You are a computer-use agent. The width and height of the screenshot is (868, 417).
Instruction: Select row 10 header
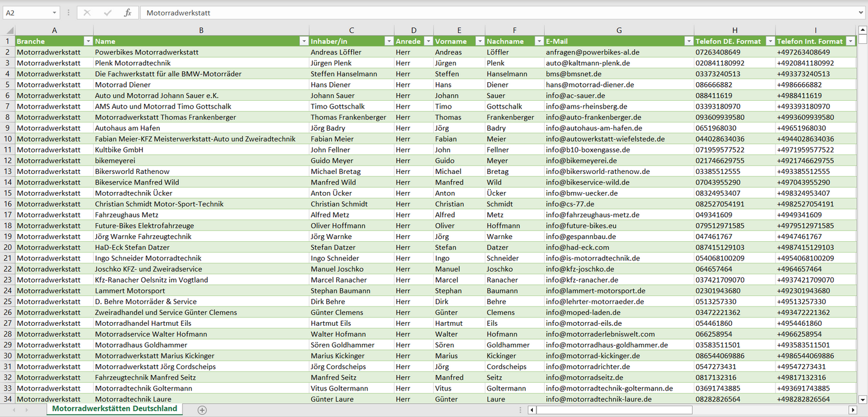point(8,139)
